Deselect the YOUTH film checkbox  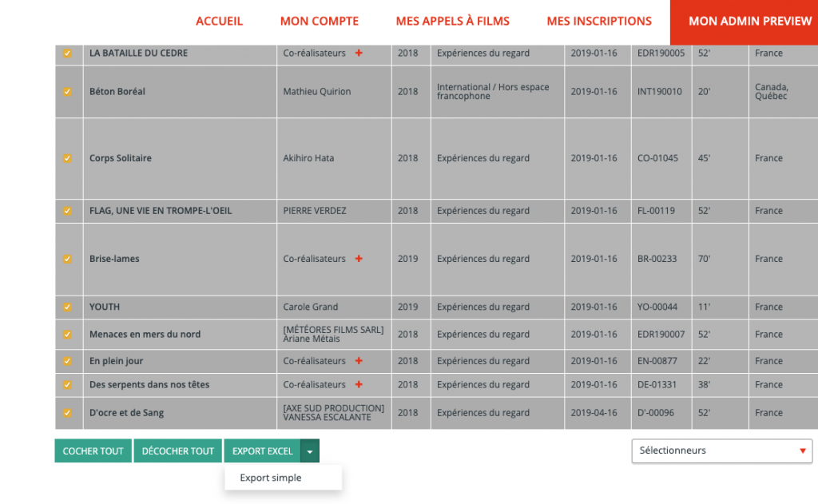tap(68, 307)
